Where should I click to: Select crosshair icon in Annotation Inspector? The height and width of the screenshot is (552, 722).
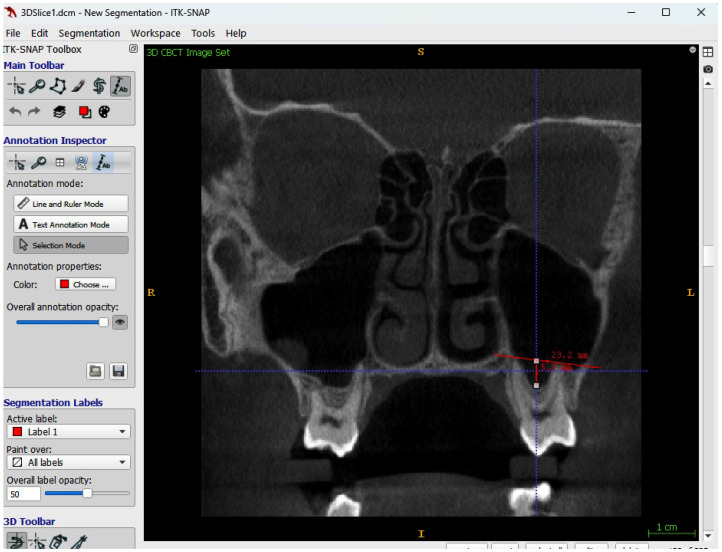tap(17, 163)
